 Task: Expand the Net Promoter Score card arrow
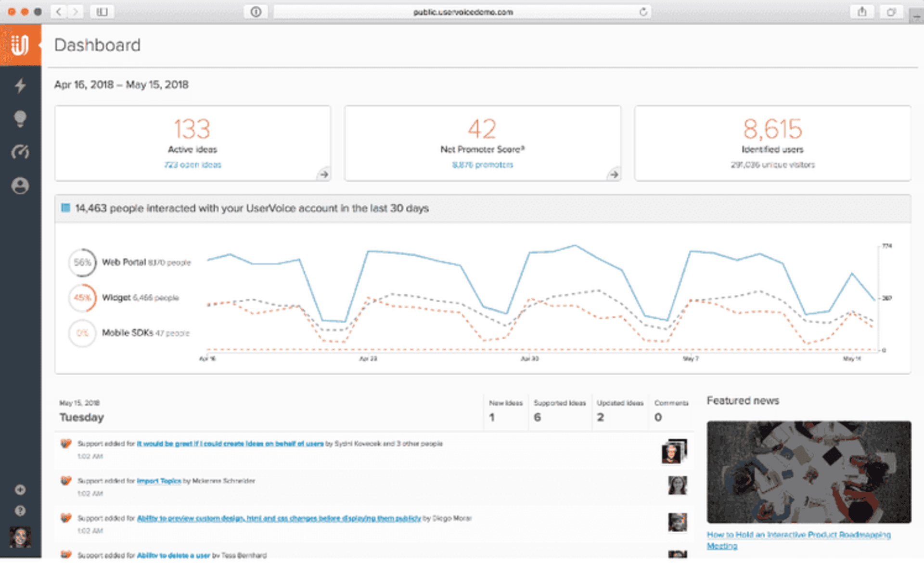pyautogui.click(x=613, y=174)
